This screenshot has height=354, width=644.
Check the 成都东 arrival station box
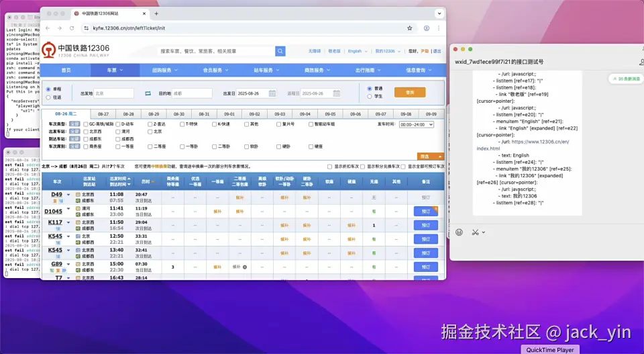[86, 139]
